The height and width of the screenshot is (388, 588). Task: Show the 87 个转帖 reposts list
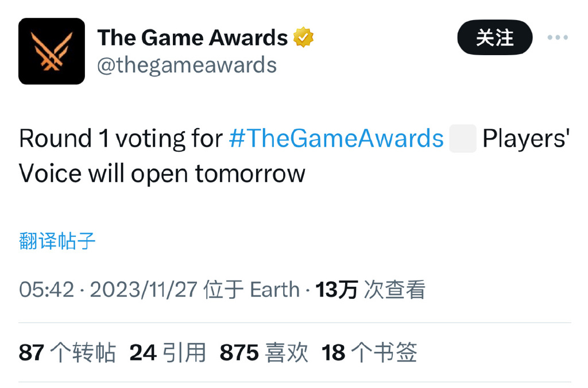tap(67, 352)
